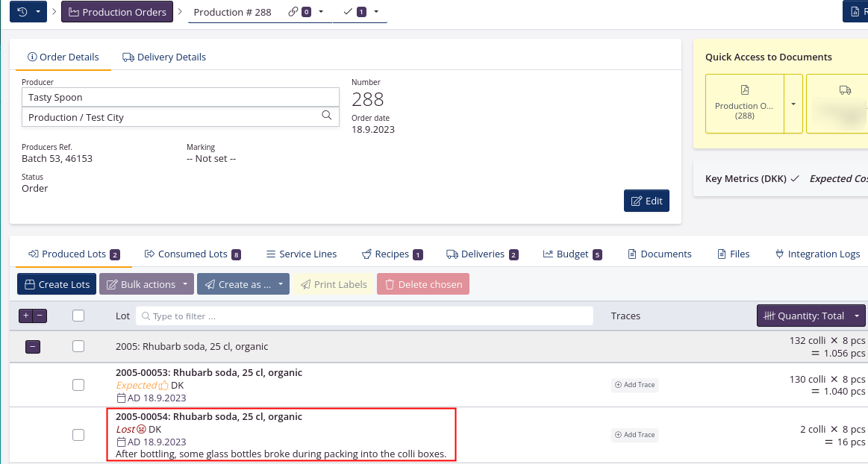This screenshot has width=868, height=464.
Task: Open the Consumed Lots tab
Action: 192,254
